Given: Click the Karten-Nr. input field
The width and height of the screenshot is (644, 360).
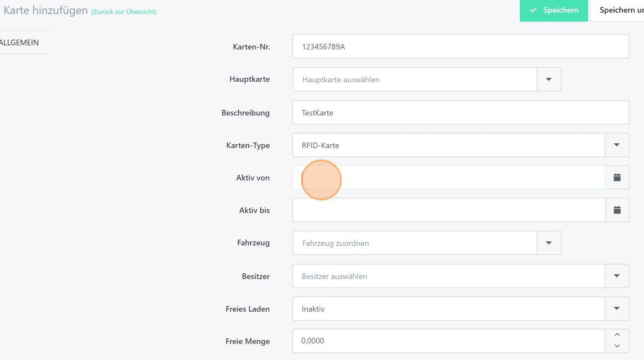Looking at the screenshot, I should pyautogui.click(x=460, y=47).
